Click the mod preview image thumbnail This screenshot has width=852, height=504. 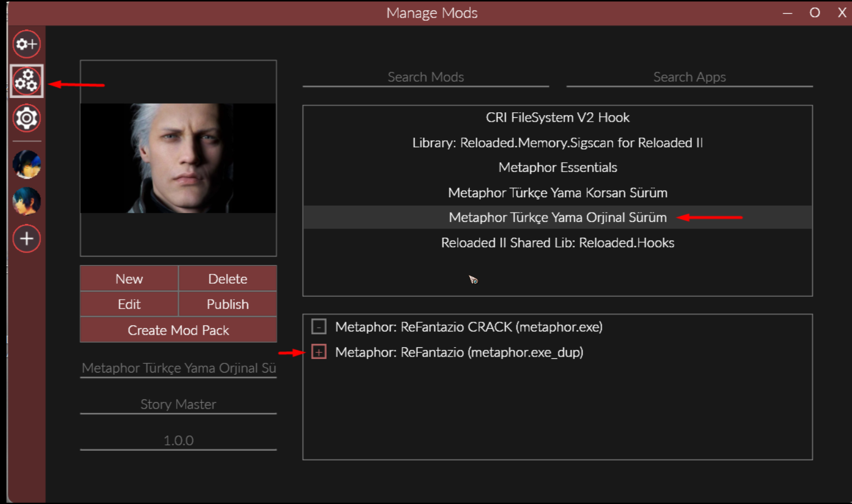click(178, 158)
